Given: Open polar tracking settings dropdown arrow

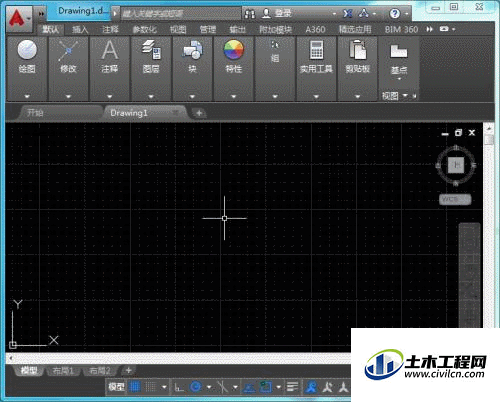Looking at the screenshot, I should click(x=209, y=387).
